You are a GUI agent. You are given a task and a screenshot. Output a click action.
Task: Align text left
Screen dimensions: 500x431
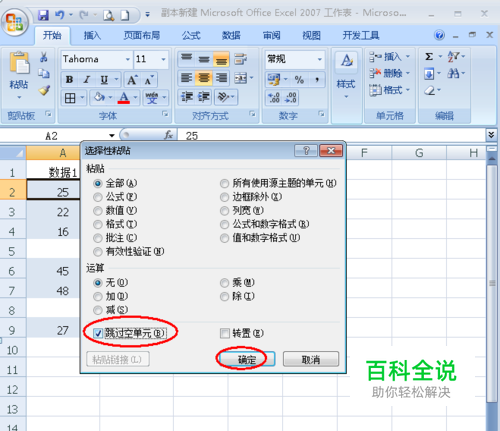coord(186,78)
